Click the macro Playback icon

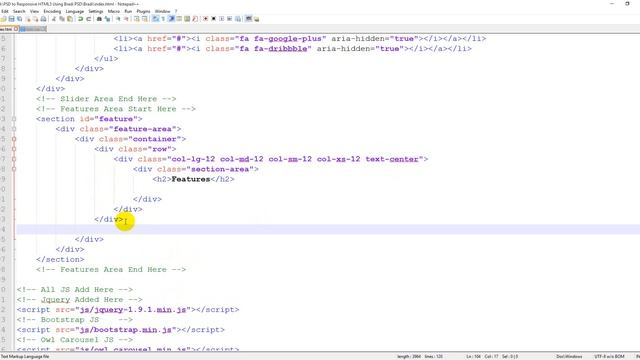coord(222,19)
